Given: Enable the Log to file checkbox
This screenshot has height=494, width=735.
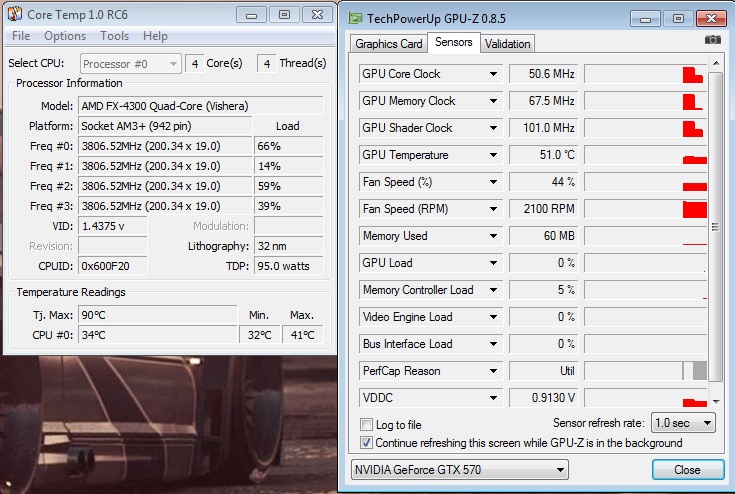Looking at the screenshot, I should click(x=366, y=425).
